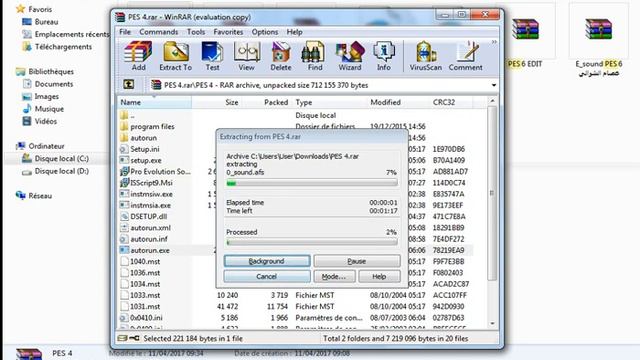640x360 pixels.
Task: Select the Setup.ini file
Action: click(x=145, y=149)
